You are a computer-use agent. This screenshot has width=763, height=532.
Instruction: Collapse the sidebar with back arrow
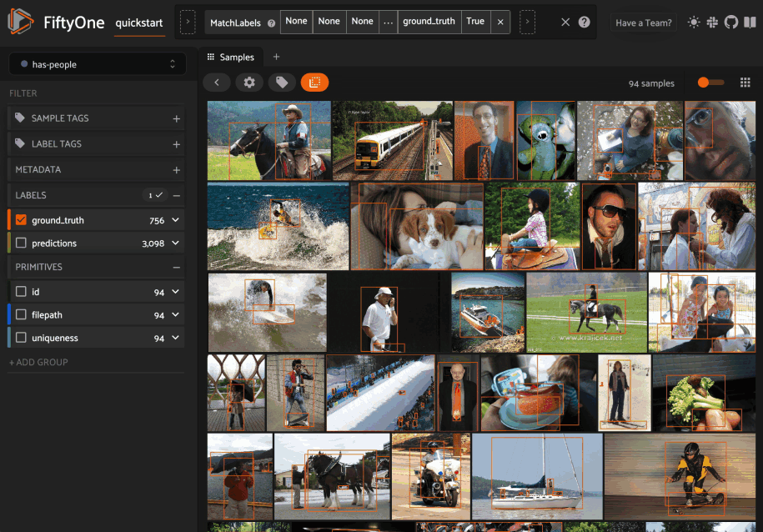click(217, 83)
